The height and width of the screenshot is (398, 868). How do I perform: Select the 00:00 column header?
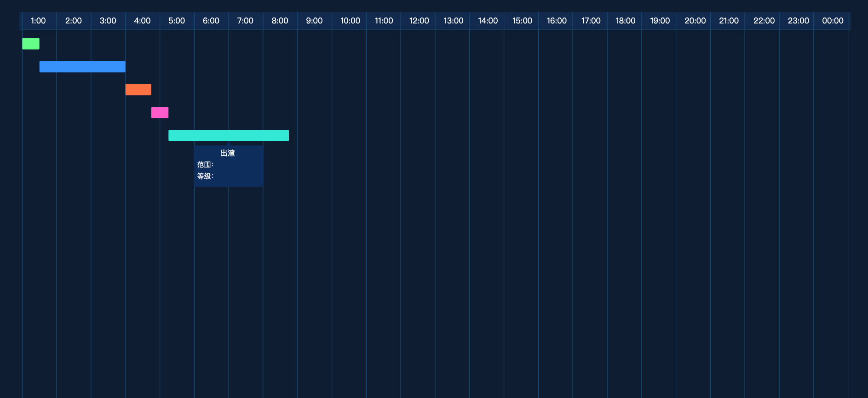point(833,21)
